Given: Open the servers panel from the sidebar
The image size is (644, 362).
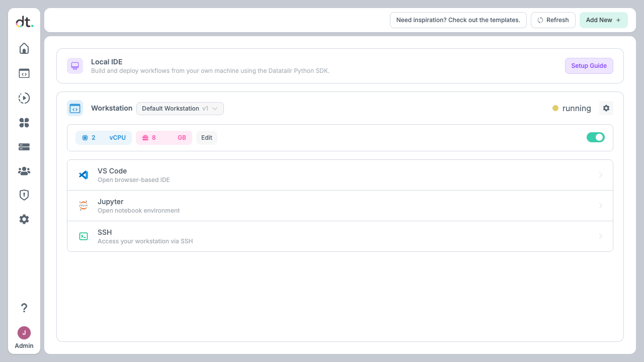Looking at the screenshot, I should pyautogui.click(x=24, y=146).
